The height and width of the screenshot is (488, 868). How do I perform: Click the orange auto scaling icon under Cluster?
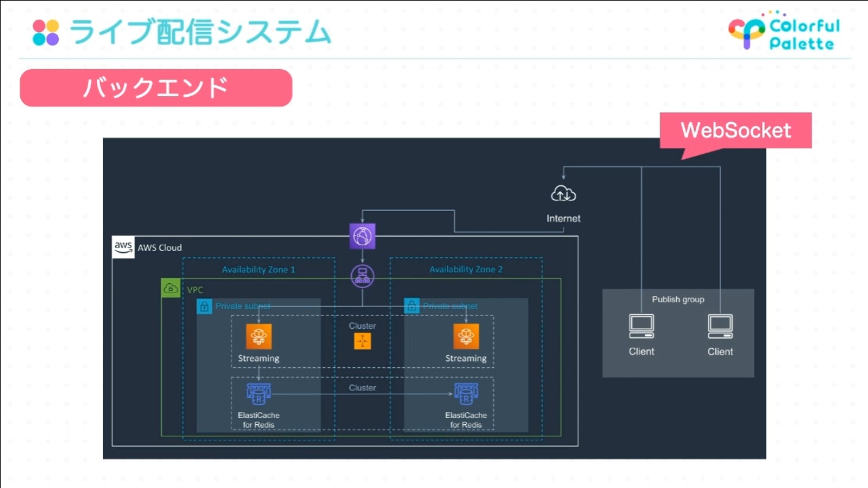point(362,341)
